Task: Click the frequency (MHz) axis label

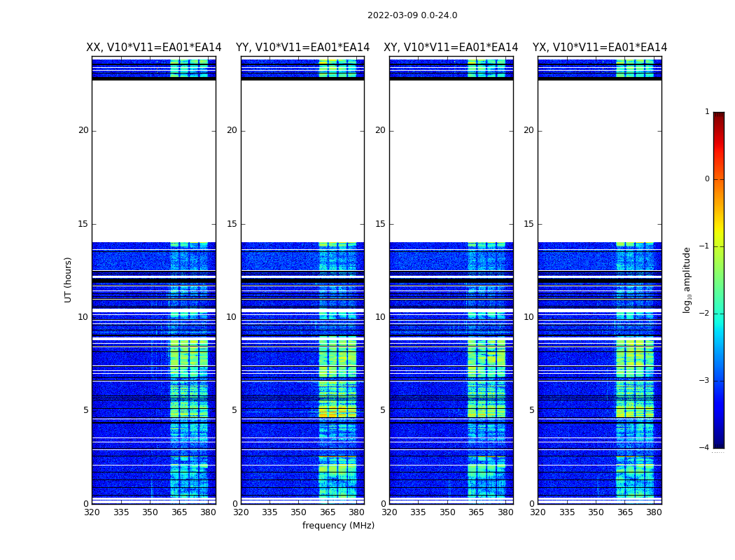Action: pos(338,525)
